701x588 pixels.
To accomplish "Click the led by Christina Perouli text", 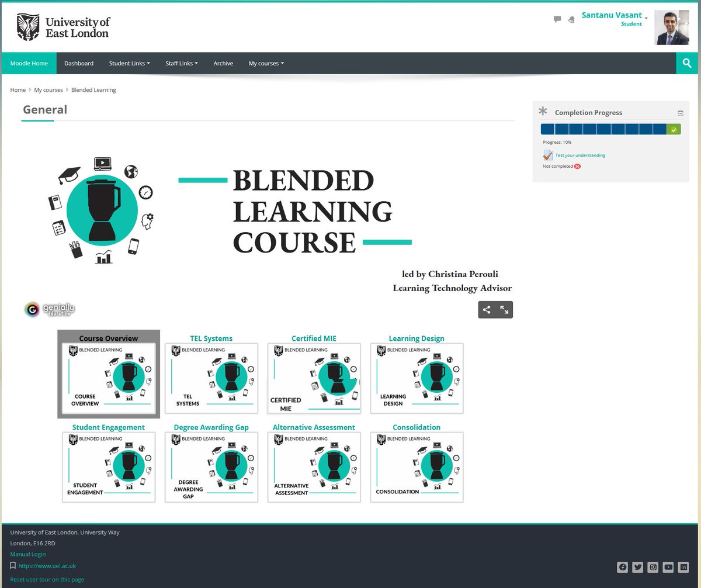I will tap(450, 274).
